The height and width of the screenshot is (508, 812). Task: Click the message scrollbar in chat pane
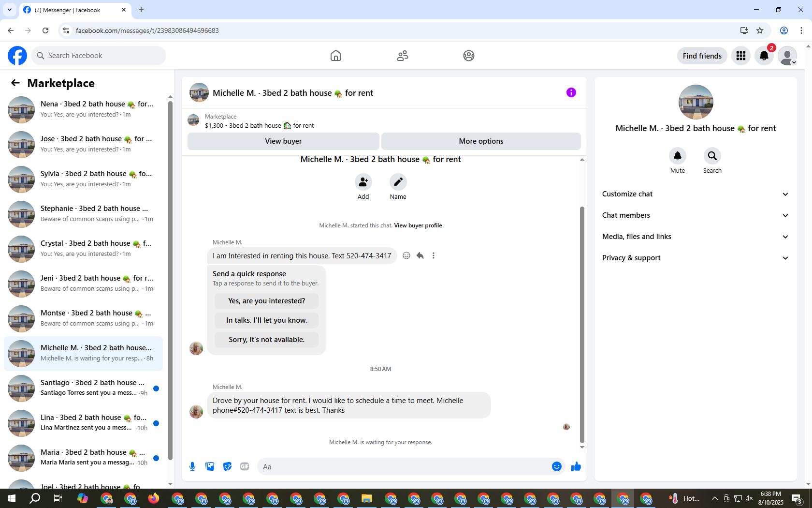pos(582,324)
